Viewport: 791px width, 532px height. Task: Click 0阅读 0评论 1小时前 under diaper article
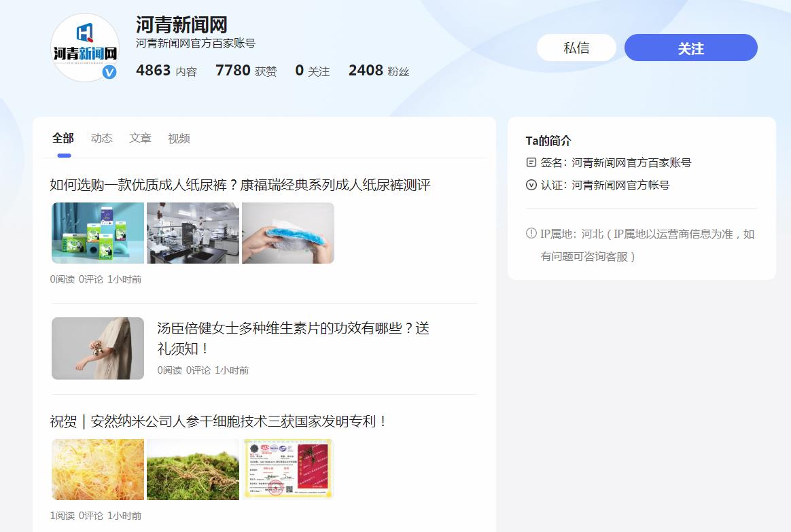[96, 279]
